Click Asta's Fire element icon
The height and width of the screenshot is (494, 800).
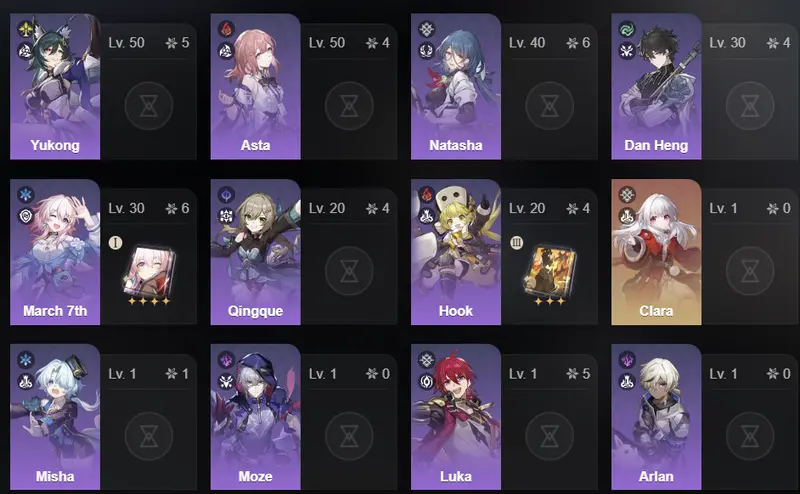pos(226,30)
